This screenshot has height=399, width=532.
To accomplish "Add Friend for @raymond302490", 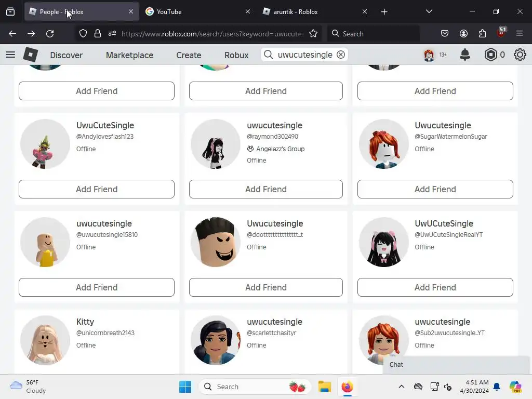I will click(x=266, y=189).
